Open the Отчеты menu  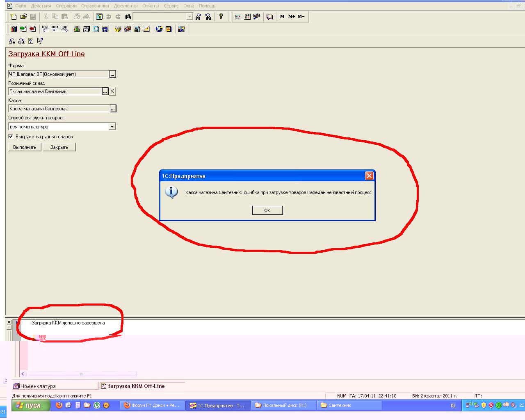click(151, 6)
